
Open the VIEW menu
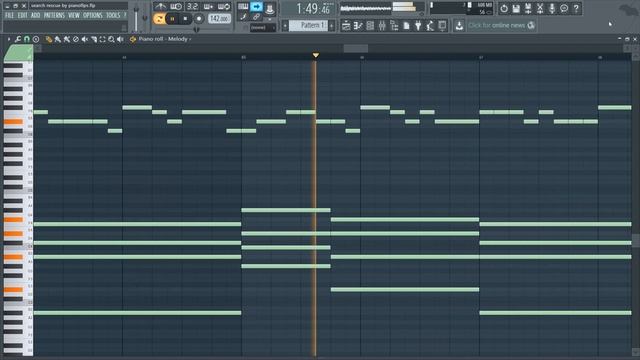tap(74, 16)
